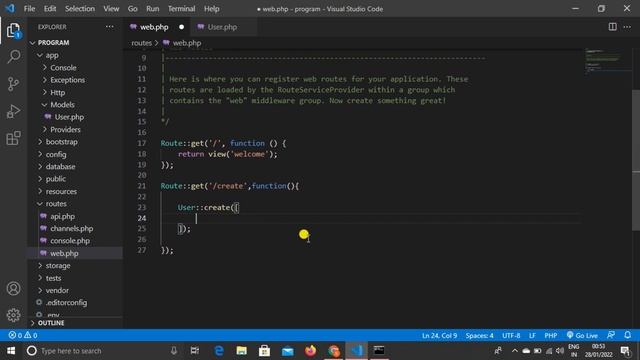Viewport: 640px width, 360px height.
Task: Open the Edit menu
Action: [50, 9]
